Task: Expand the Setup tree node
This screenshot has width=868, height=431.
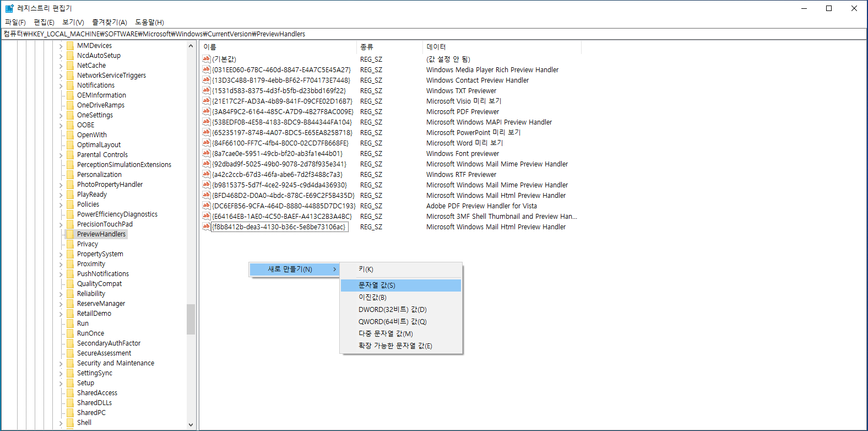Action: coord(61,384)
